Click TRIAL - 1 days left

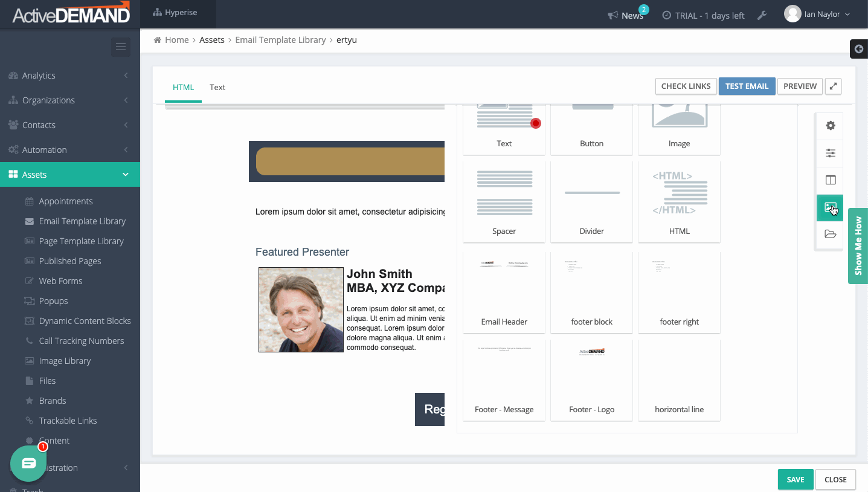[x=704, y=16]
